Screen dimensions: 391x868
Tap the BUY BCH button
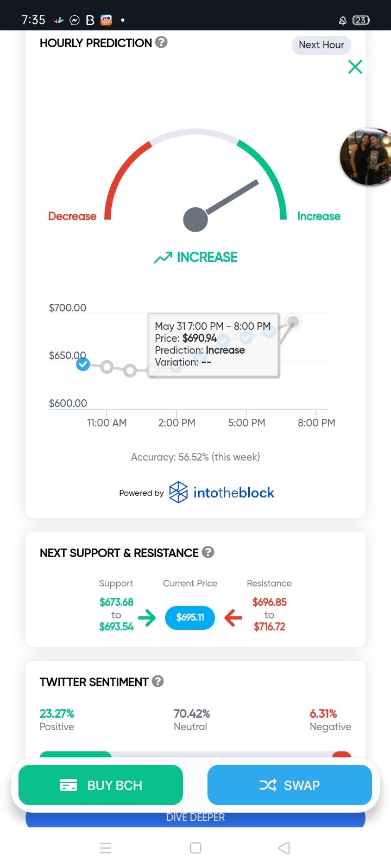100,785
